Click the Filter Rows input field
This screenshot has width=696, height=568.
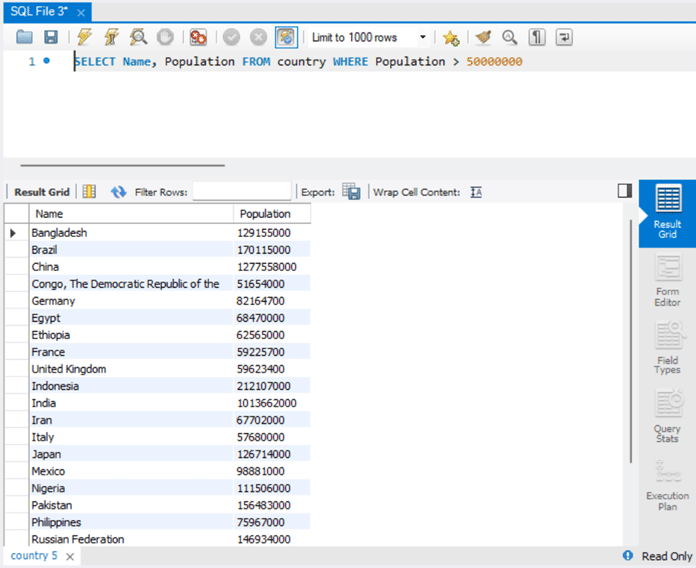pos(242,192)
